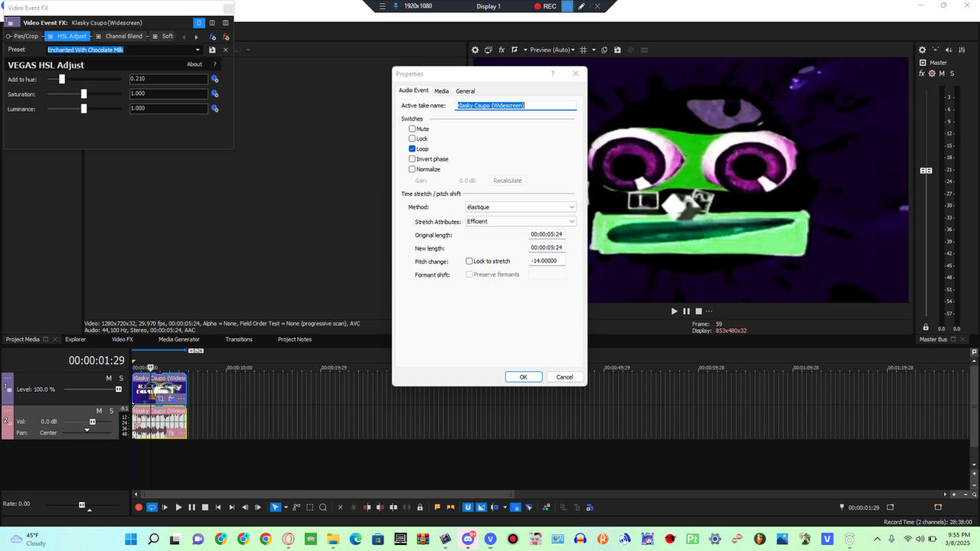Open Master Bus audio properties gear

(923, 50)
